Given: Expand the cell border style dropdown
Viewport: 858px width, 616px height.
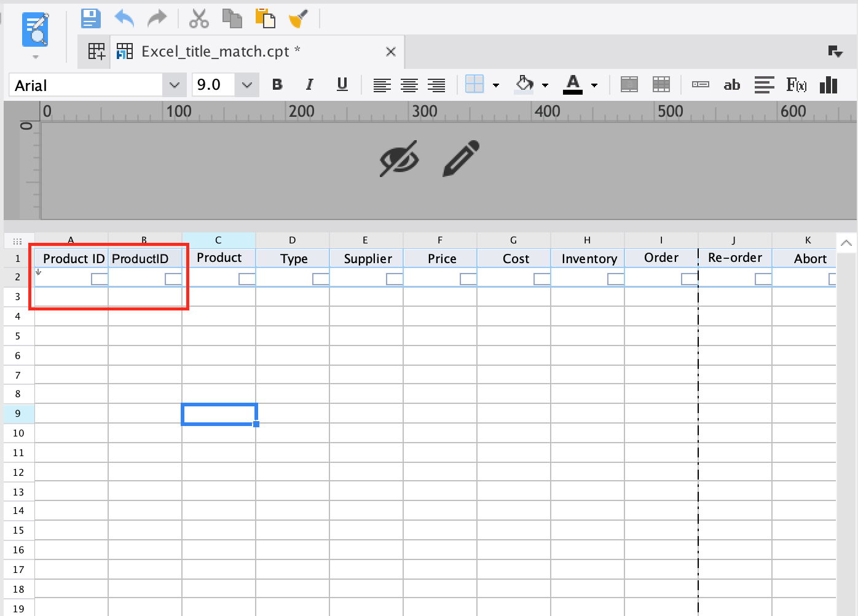Looking at the screenshot, I should [x=496, y=85].
